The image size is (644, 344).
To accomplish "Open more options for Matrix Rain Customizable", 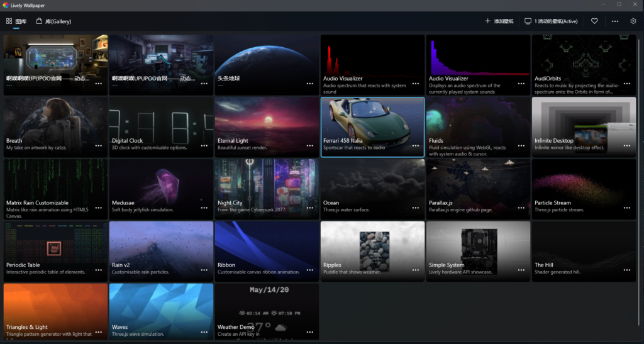I will (99, 208).
